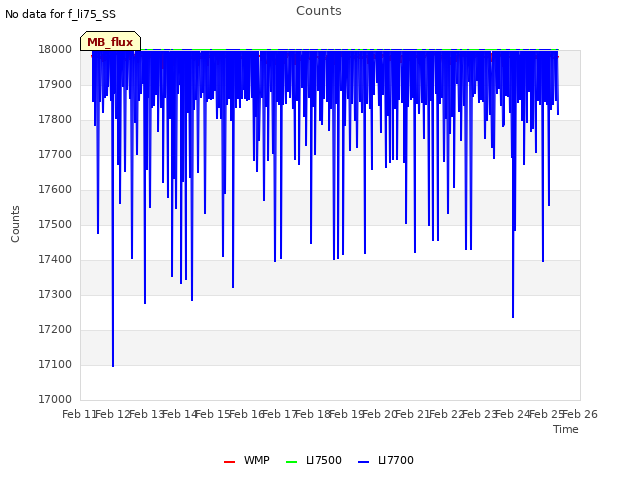
Task: Click the 17700 y-axis tick label
Action: click(x=55, y=154)
